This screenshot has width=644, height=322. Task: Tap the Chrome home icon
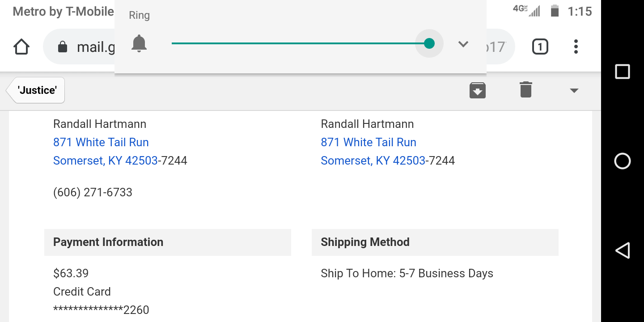point(21,47)
